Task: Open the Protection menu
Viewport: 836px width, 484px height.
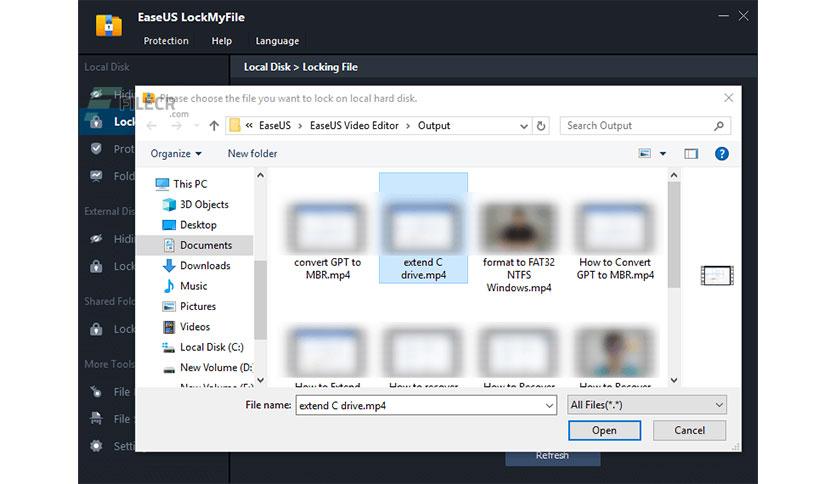Action: pyautogui.click(x=166, y=41)
